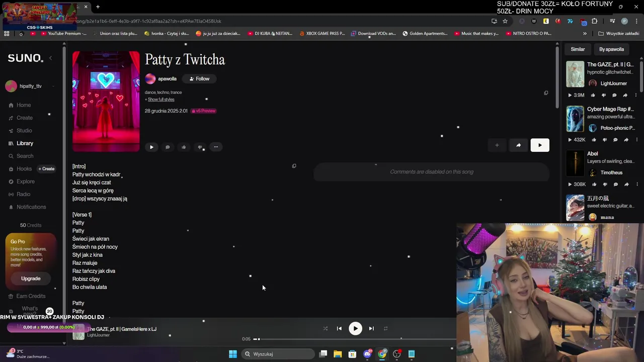The width and height of the screenshot is (644, 362).
Task: Like the Abel song
Action: pos(594,185)
